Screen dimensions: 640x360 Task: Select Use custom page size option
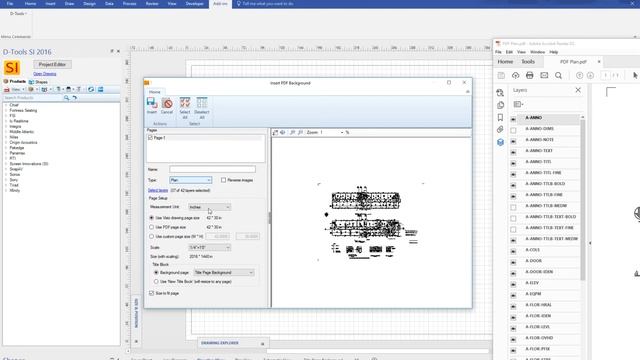151,236
